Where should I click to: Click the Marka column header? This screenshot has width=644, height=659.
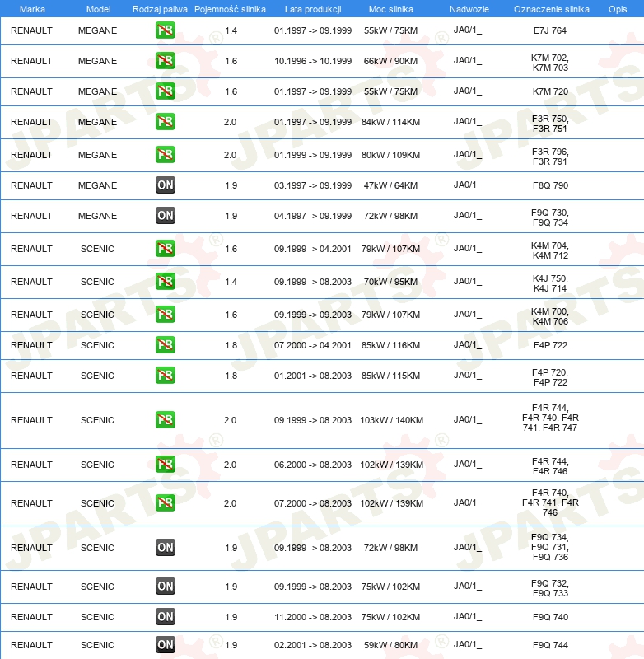click(x=32, y=9)
